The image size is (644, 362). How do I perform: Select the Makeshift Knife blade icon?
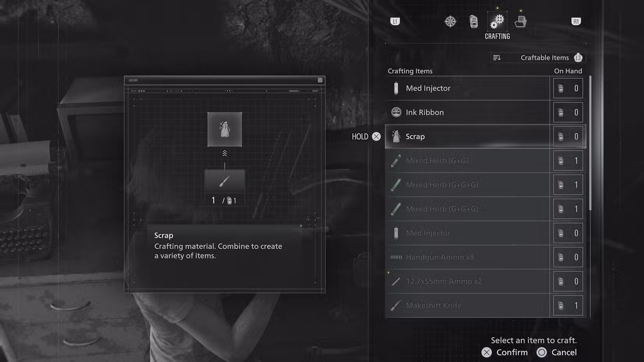[395, 305]
